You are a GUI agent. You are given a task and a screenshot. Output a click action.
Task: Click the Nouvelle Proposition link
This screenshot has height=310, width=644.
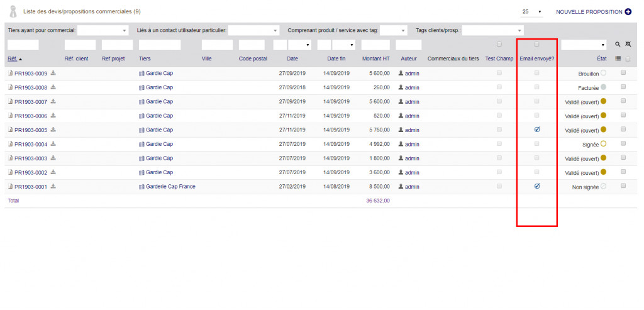[589, 12]
